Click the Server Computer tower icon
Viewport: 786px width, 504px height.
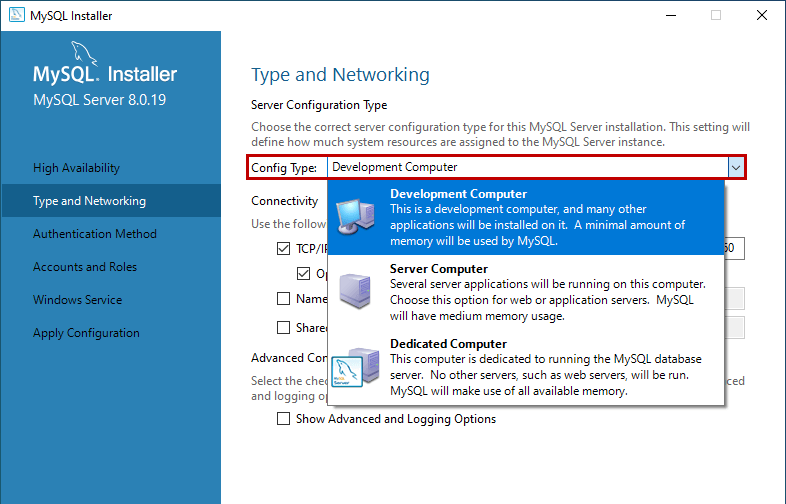tap(355, 291)
